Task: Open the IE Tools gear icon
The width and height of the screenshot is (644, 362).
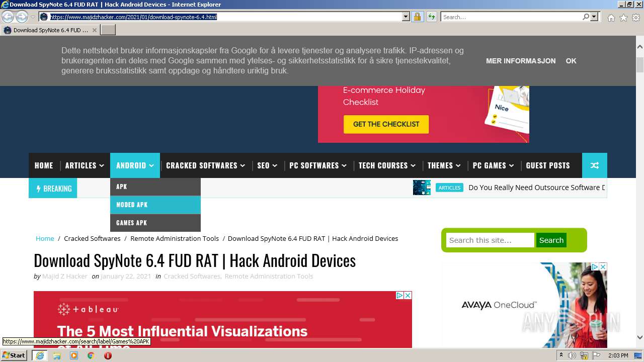Action: (636, 18)
